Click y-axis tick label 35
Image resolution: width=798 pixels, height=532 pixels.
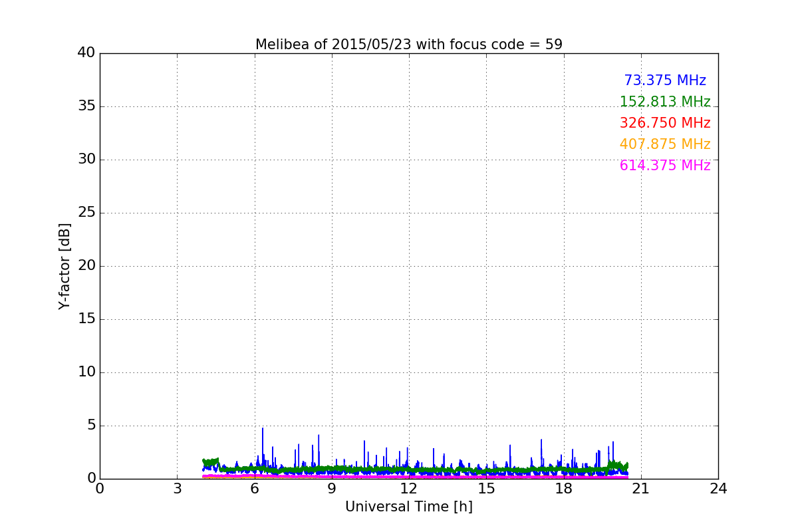tap(86, 106)
